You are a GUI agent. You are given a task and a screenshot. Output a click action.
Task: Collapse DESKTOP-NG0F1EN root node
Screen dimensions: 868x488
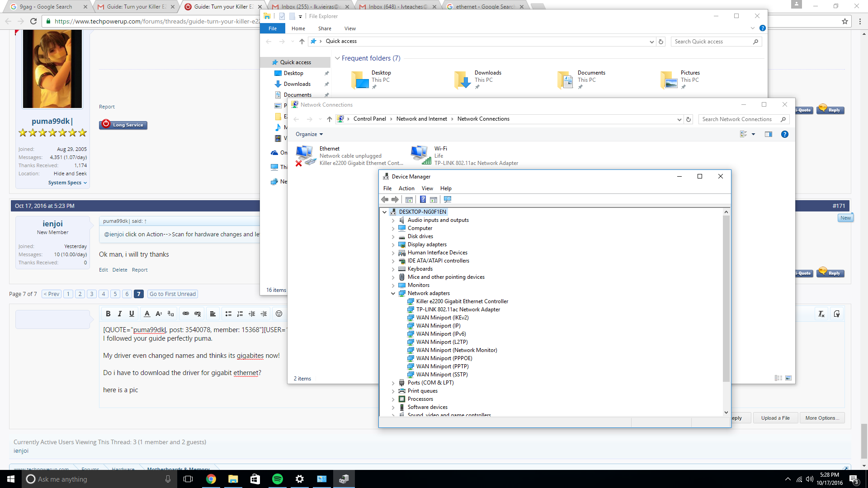pos(385,212)
